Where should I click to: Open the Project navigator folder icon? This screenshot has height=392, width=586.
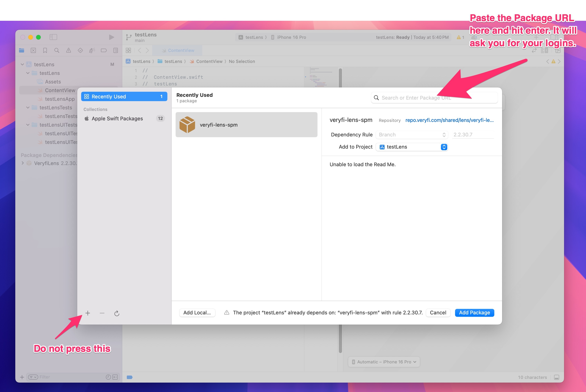point(22,51)
